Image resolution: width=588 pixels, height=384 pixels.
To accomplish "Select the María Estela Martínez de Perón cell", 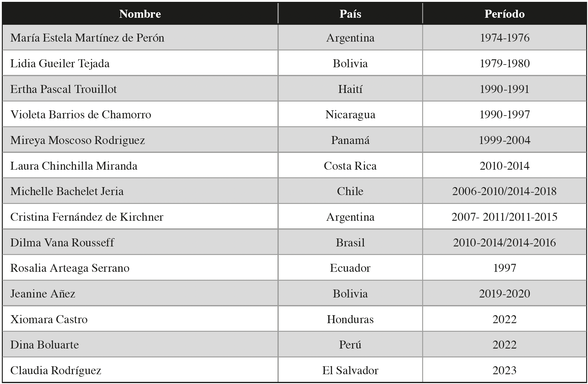I will tap(87, 38).
